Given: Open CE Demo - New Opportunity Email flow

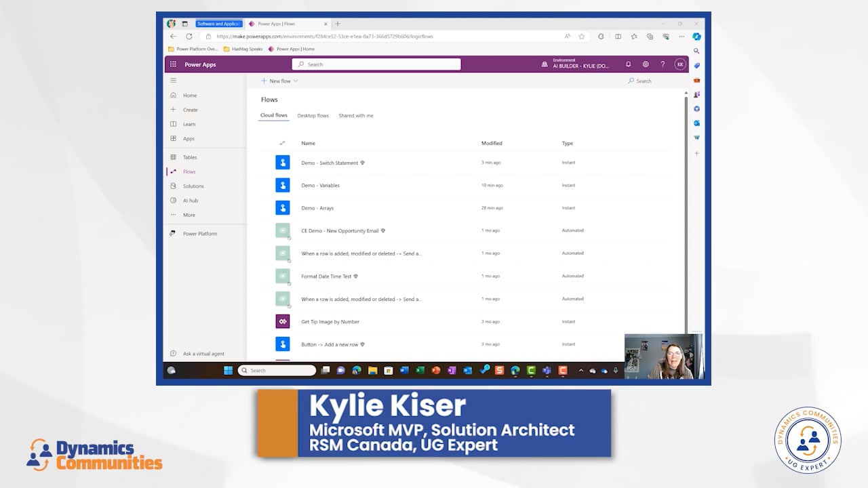Looking at the screenshot, I should pyautogui.click(x=340, y=230).
